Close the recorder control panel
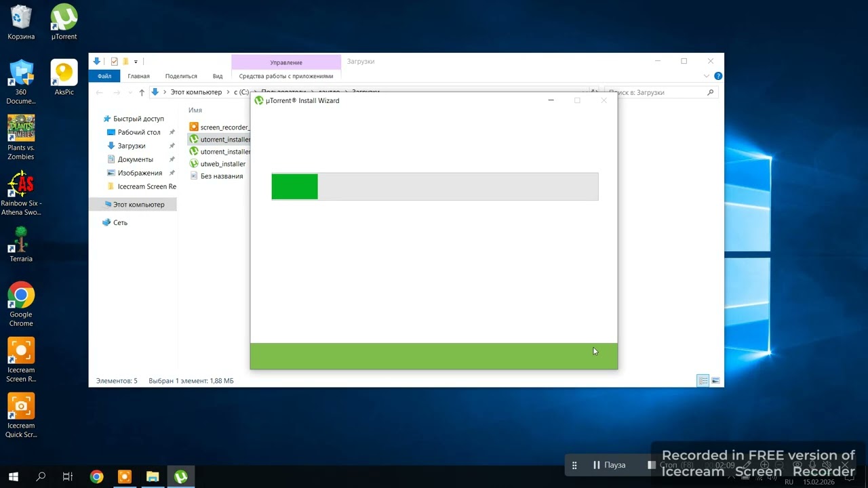Screen dimensions: 868x488 pyautogui.click(x=844, y=466)
